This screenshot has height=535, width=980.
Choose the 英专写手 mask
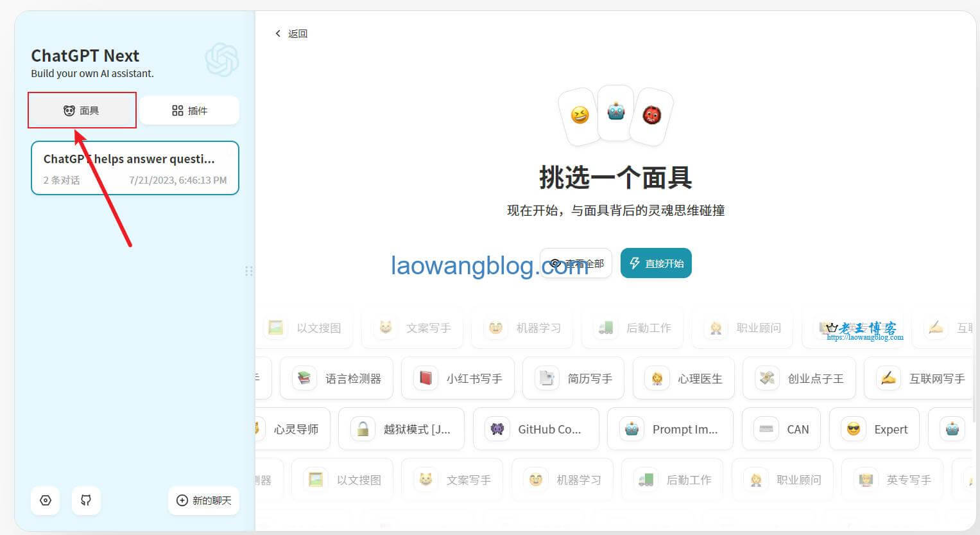pos(892,480)
